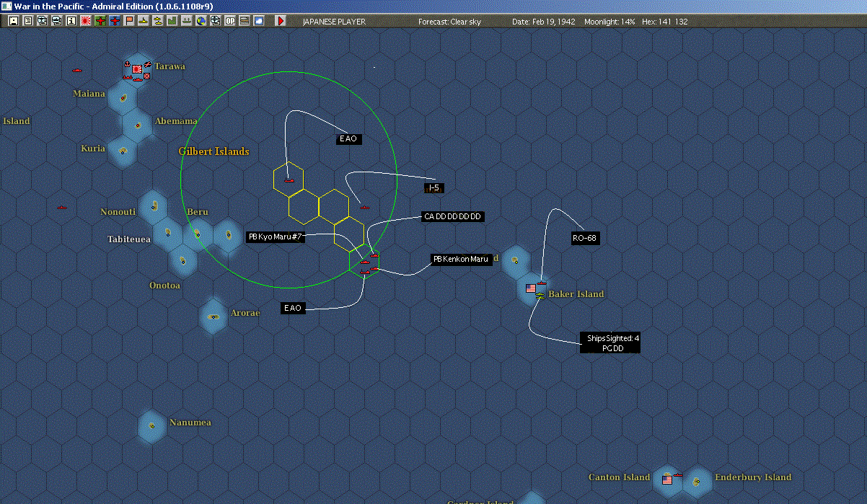This screenshot has width=867, height=504.
Task: Click the upper EAO label
Action: tap(348, 139)
